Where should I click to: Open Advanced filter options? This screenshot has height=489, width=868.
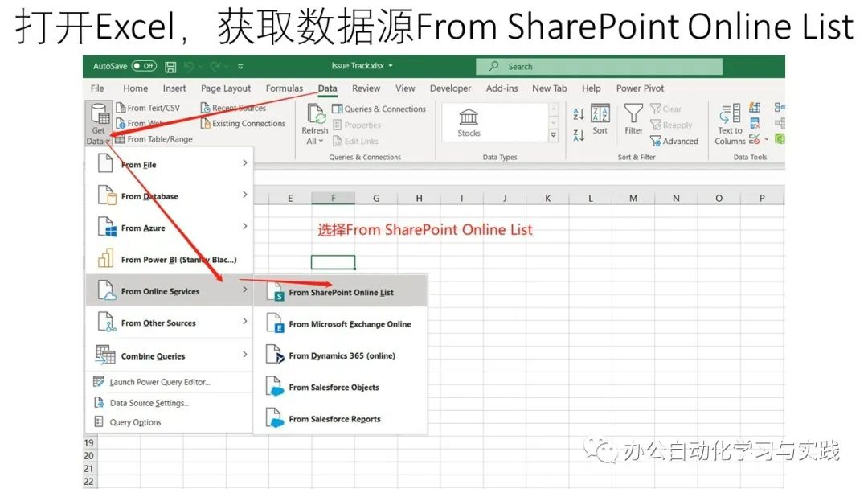pyautogui.click(x=674, y=142)
